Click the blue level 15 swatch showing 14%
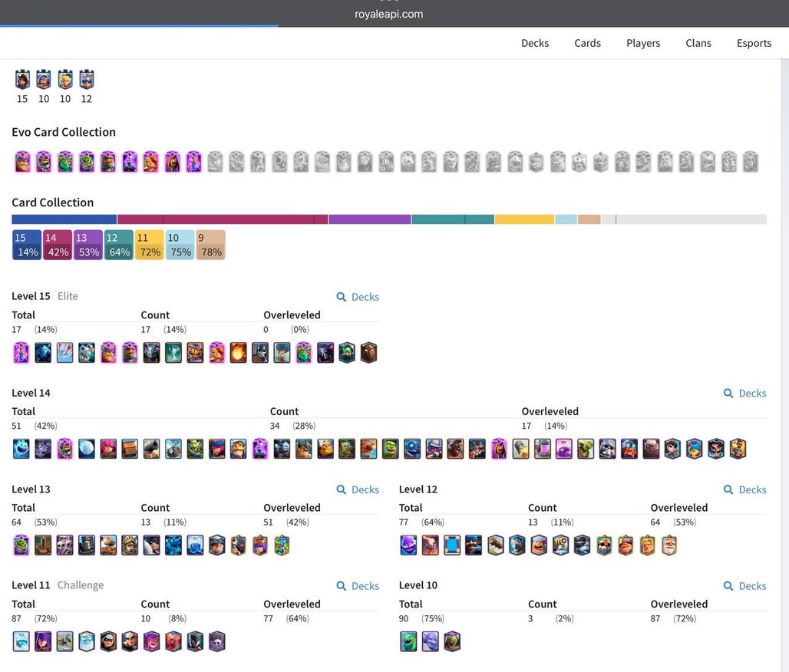789x672 pixels. tap(27, 245)
